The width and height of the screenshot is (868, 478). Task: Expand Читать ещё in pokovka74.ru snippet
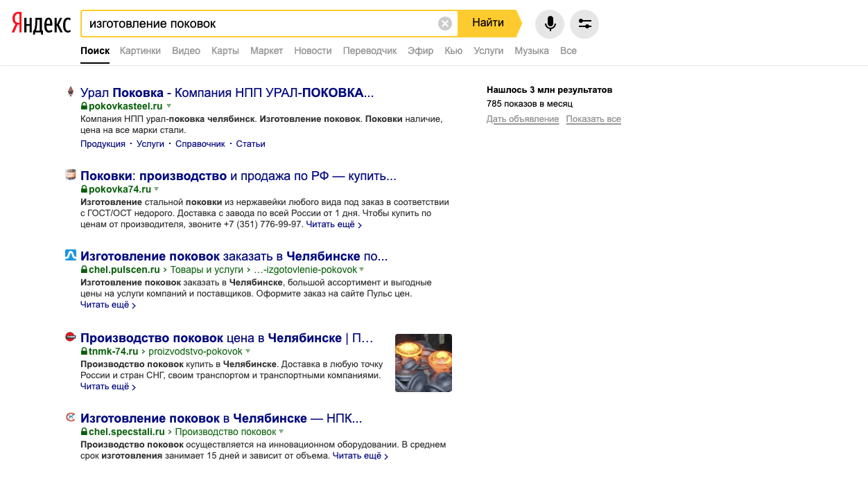pos(333,224)
